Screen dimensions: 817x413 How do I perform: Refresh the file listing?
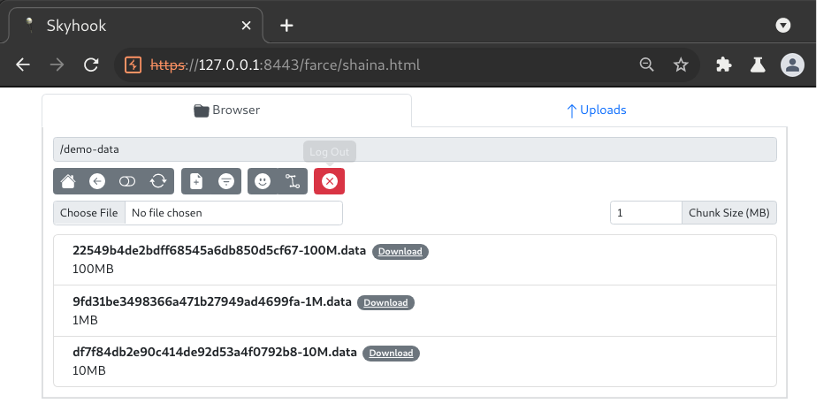pyautogui.click(x=158, y=181)
